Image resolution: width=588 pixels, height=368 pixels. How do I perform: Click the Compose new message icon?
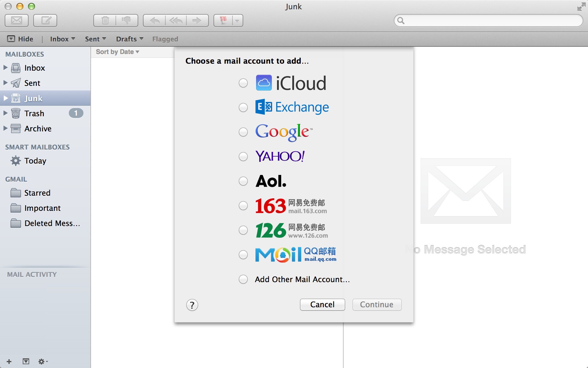pyautogui.click(x=45, y=20)
